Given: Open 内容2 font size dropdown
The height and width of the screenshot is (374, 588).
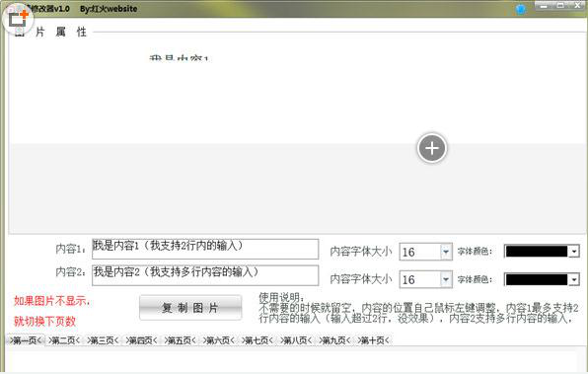Looking at the screenshot, I should pos(446,279).
